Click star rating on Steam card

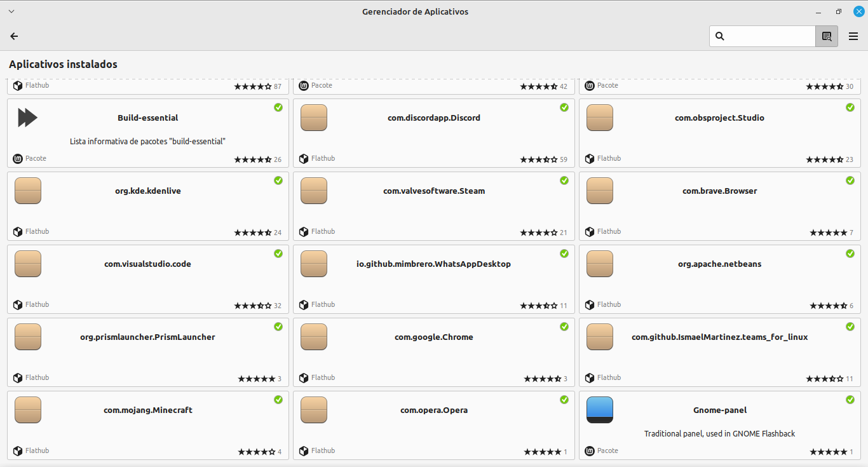(539, 233)
